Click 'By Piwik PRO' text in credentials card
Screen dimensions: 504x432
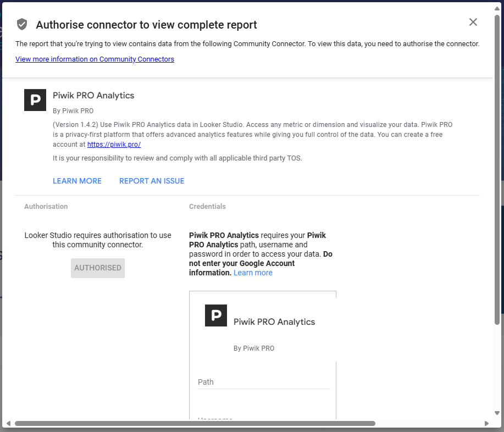(254, 348)
